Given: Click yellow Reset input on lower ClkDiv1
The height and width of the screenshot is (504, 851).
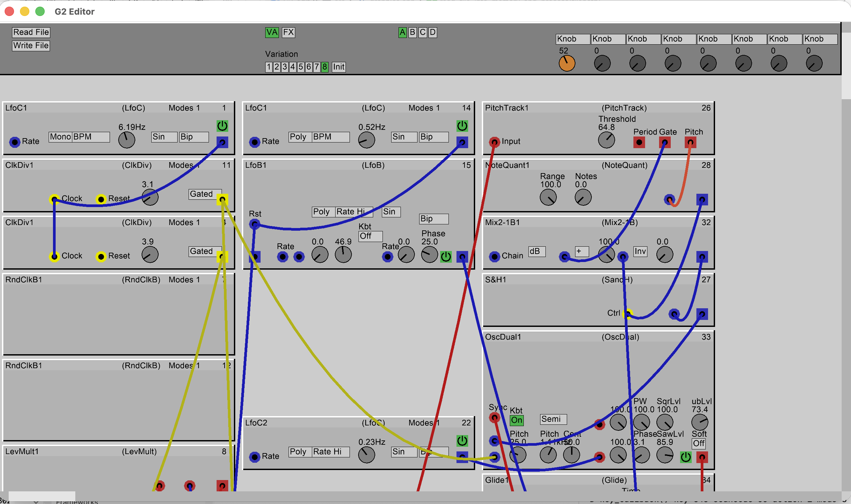Looking at the screenshot, I should click(101, 256).
